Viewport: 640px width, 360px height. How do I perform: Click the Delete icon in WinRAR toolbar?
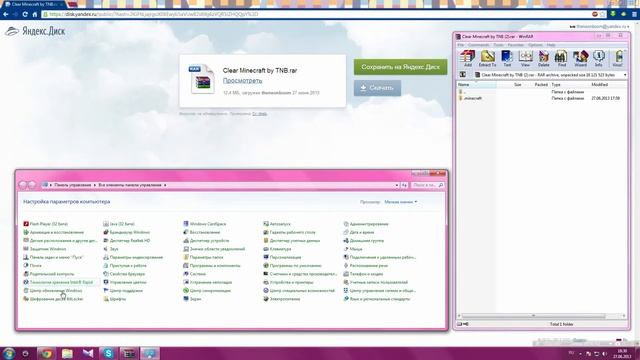pyautogui.click(x=544, y=58)
